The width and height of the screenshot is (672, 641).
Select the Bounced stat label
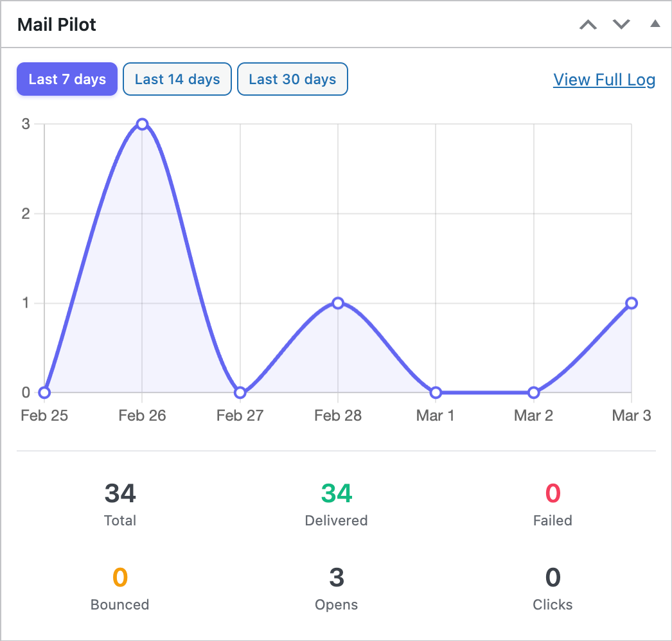[119, 604]
